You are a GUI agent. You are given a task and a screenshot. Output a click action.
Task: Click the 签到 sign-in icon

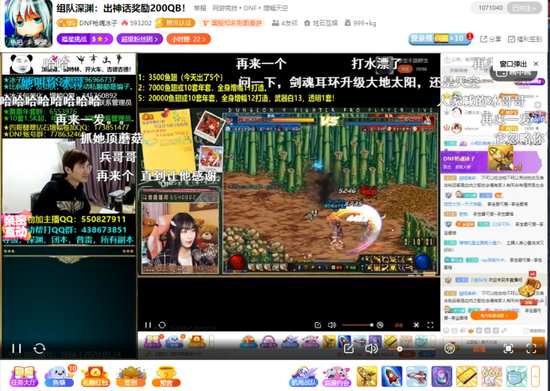pyautogui.click(x=131, y=376)
